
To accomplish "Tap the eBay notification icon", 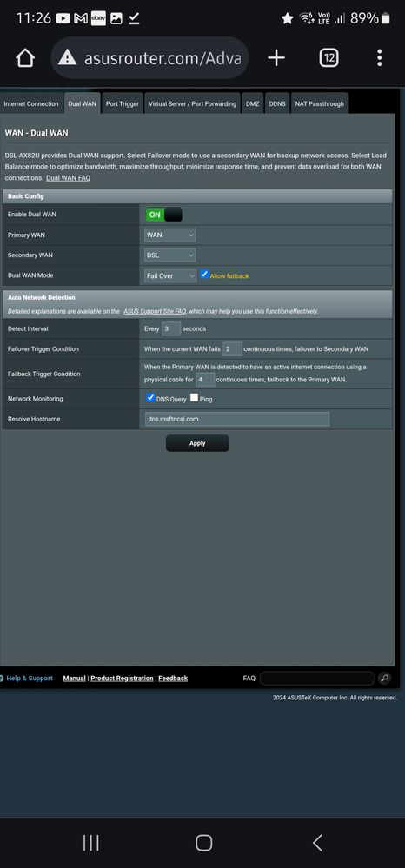I will pyautogui.click(x=98, y=18).
